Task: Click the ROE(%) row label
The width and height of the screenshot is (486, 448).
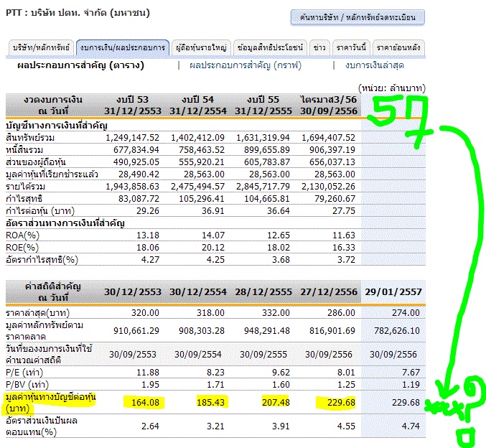Action: pyautogui.click(x=22, y=248)
